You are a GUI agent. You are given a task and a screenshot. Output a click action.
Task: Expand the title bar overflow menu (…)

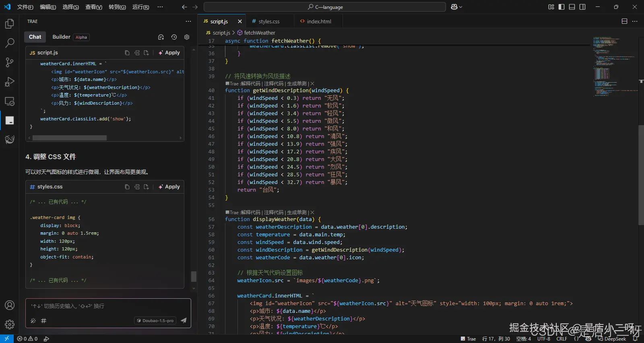tap(160, 7)
